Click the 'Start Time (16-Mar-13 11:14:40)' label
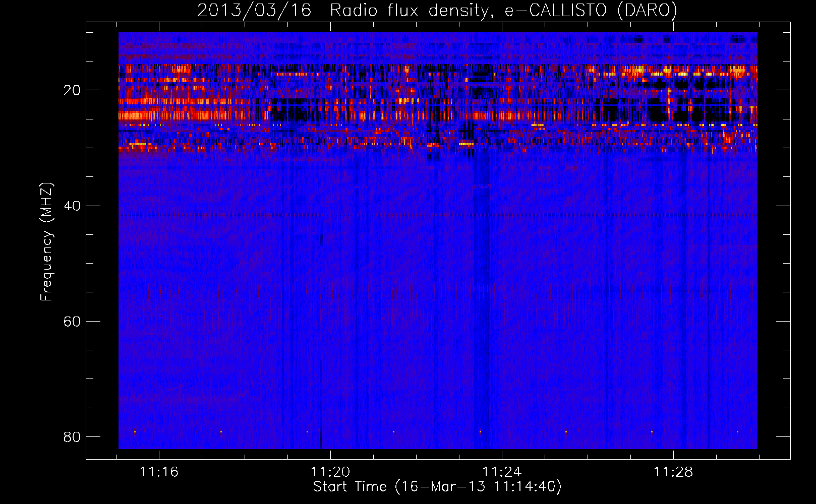The image size is (816, 504). tap(437, 487)
